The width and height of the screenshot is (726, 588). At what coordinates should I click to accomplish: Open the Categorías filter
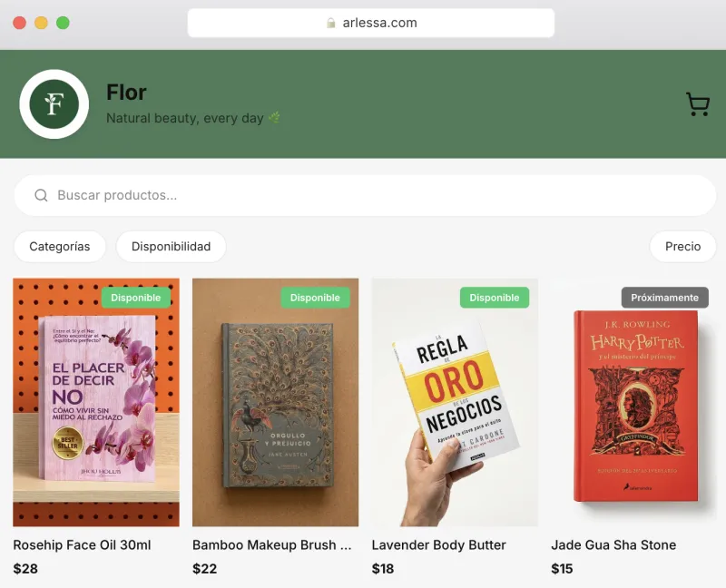tap(60, 246)
